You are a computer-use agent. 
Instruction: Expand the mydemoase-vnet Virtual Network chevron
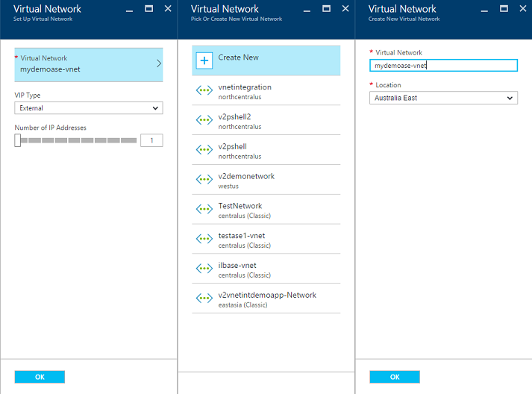click(x=159, y=64)
